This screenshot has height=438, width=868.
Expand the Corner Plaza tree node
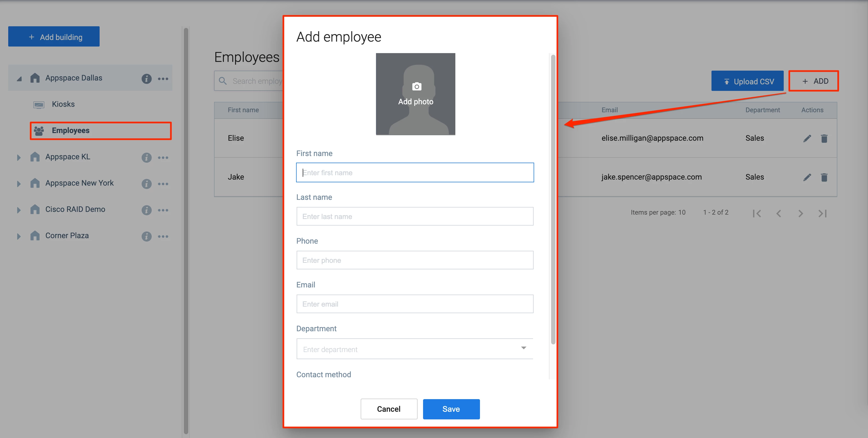19,236
